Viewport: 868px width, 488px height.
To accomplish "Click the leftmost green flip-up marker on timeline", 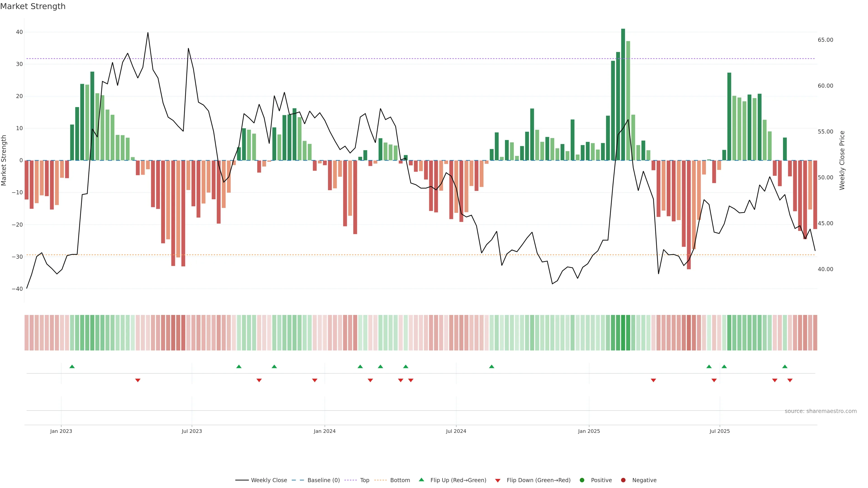I will 72,366.
